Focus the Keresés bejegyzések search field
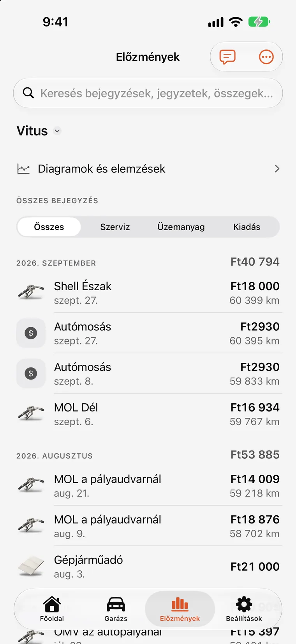 pos(148,93)
